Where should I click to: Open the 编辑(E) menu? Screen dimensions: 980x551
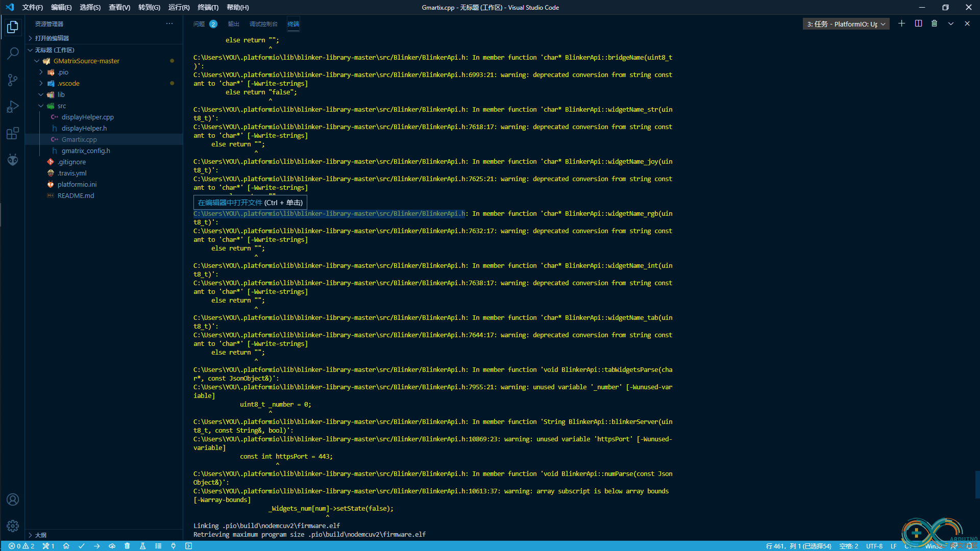pos(61,7)
